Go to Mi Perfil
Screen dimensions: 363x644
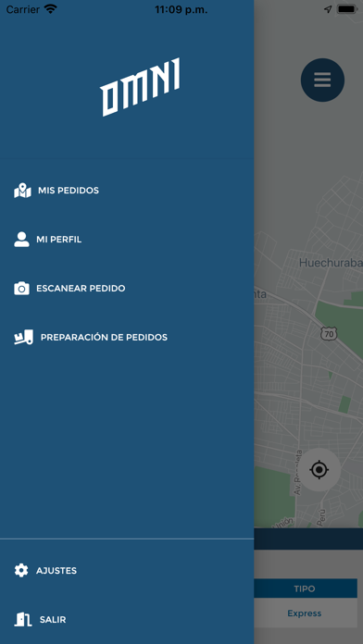58,240
